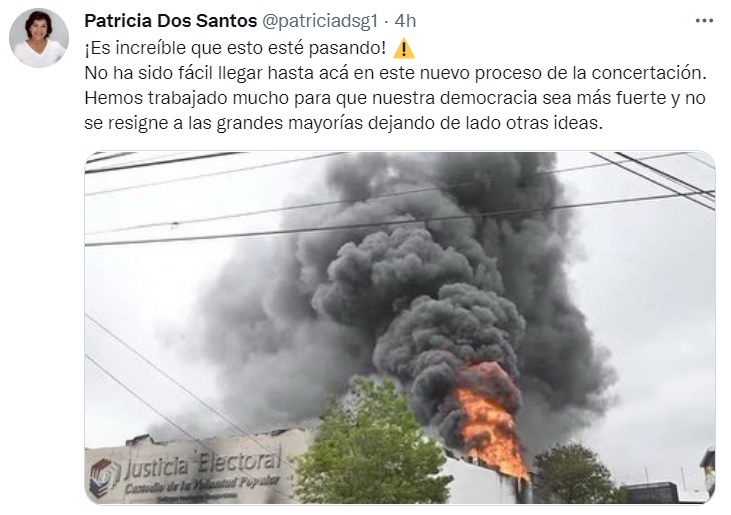Click the Justicia Electoral logo emblem in photo
Screen dimensions: 731x515
click(x=105, y=476)
